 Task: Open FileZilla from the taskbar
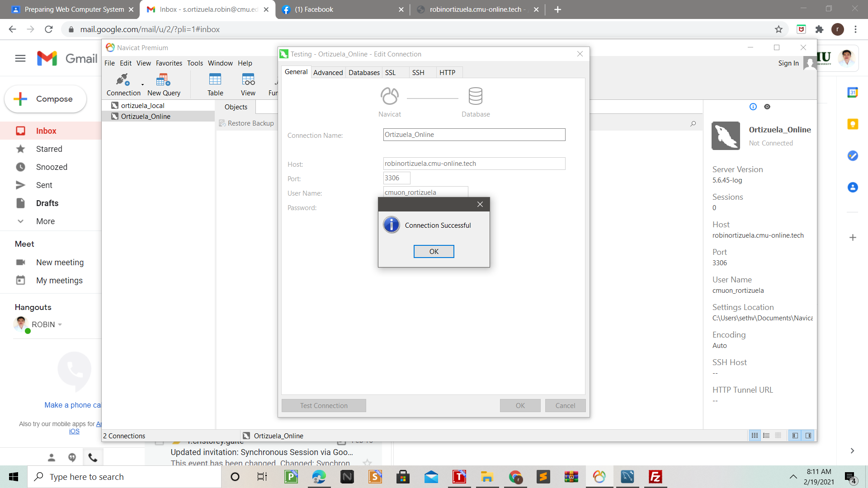(655, 477)
